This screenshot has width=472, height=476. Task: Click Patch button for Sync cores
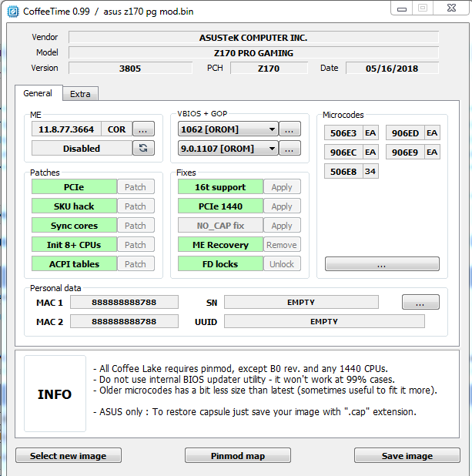pyautogui.click(x=136, y=225)
